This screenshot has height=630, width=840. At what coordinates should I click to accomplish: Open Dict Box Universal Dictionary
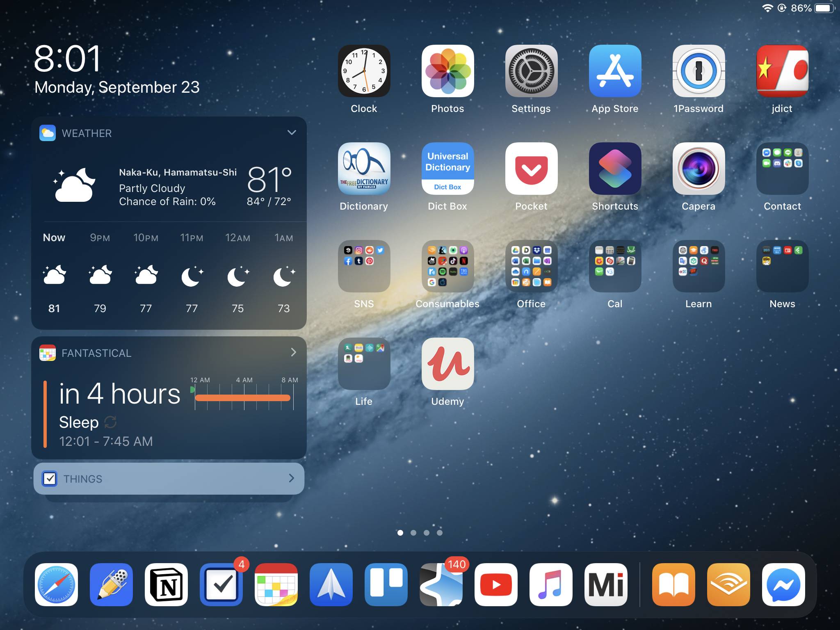click(x=447, y=169)
